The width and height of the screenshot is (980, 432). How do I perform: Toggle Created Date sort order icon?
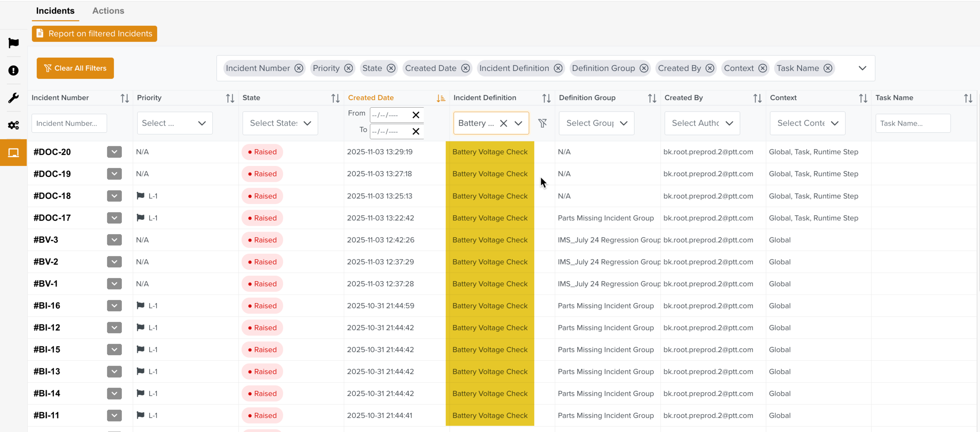(x=441, y=98)
